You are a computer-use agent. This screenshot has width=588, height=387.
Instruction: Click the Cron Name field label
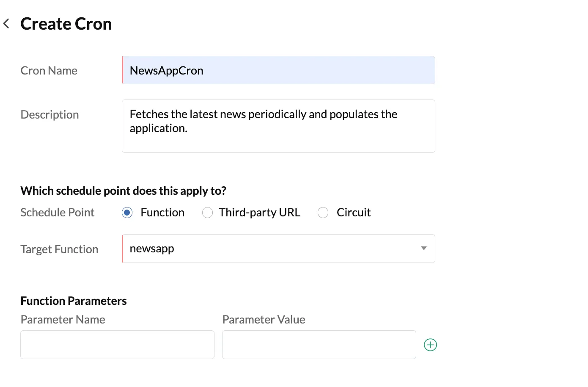click(49, 70)
